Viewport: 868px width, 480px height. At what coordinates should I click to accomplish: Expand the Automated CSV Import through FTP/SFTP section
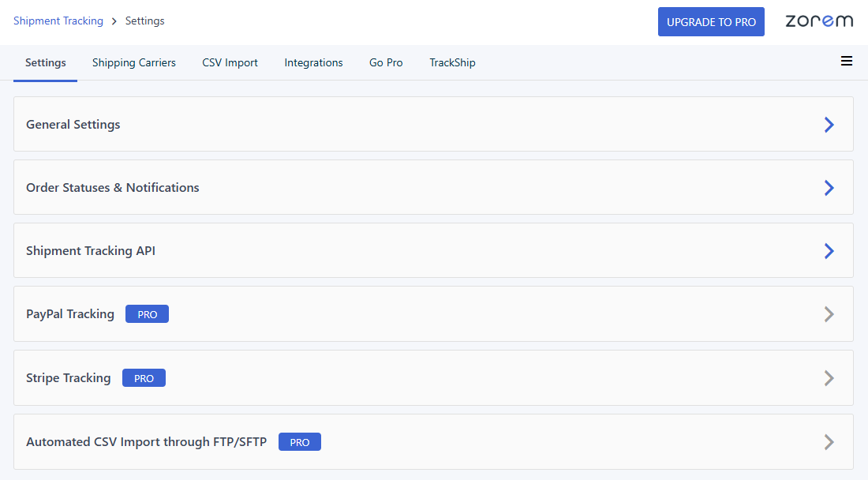tap(146, 441)
